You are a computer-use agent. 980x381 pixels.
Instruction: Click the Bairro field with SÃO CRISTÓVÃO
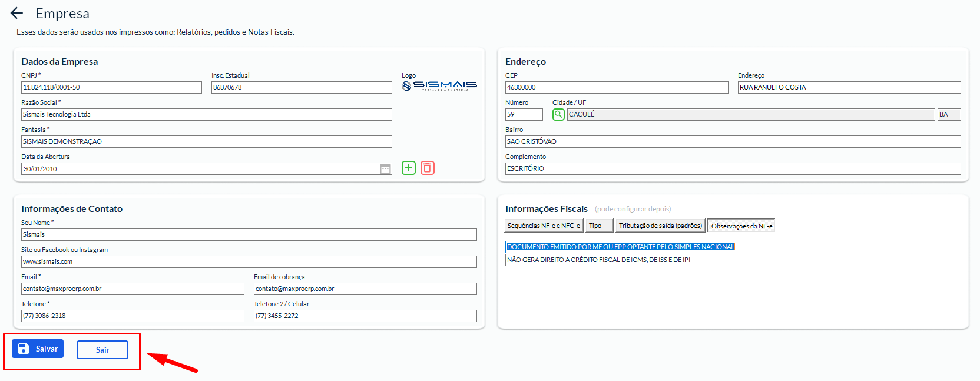[x=733, y=141]
